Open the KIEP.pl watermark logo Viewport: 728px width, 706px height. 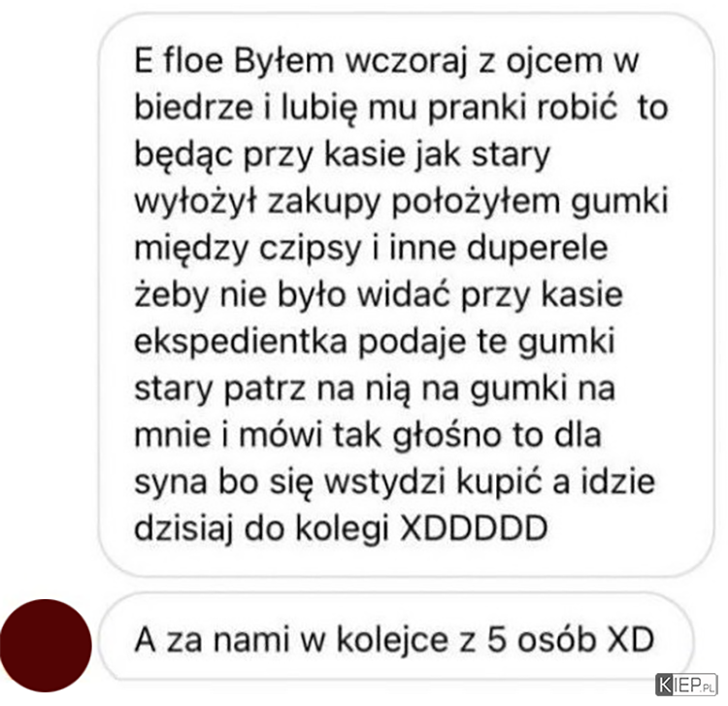pos(686,685)
